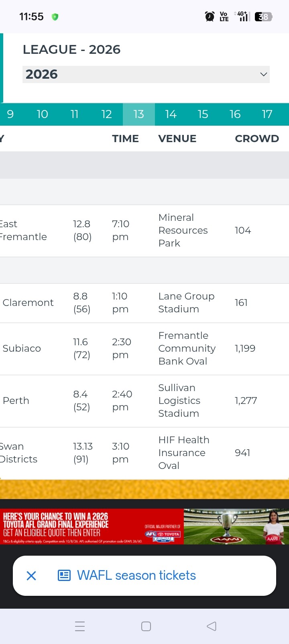
Task: Tap the 4G signal strength icon
Action: click(242, 16)
